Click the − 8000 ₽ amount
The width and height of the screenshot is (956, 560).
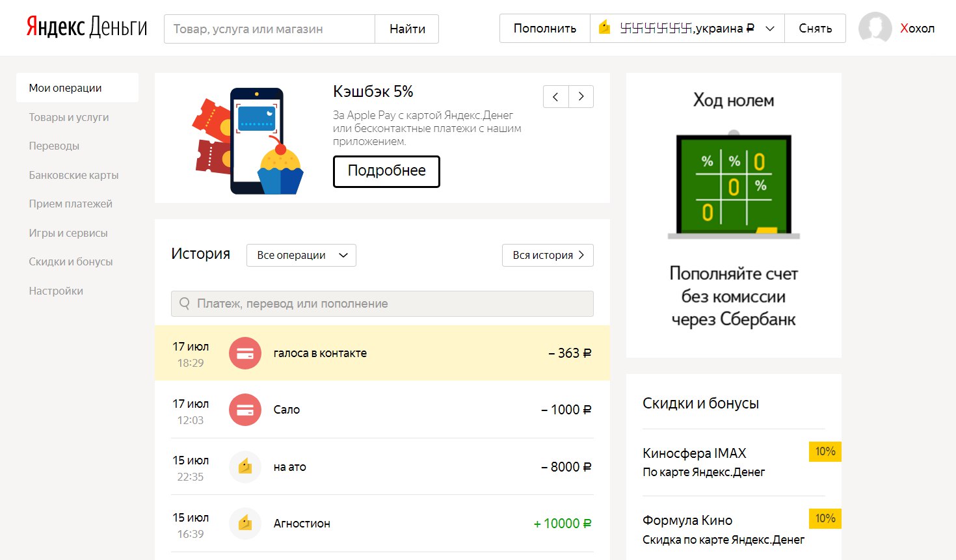[566, 467]
